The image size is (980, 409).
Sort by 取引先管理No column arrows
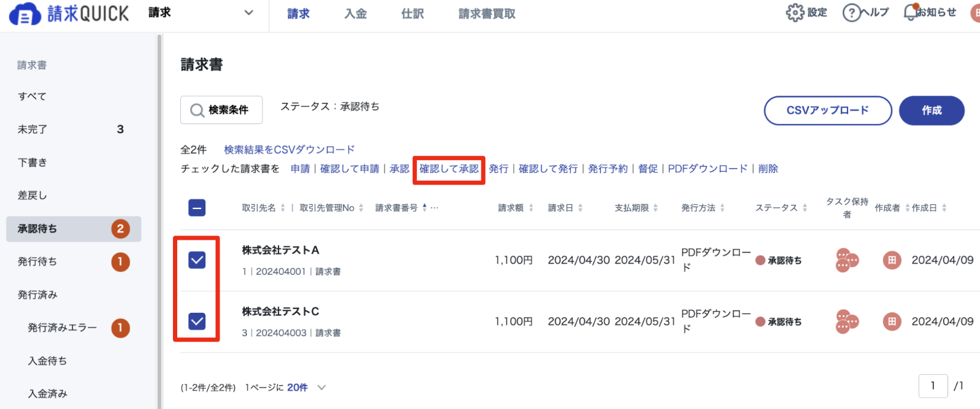click(x=361, y=208)
